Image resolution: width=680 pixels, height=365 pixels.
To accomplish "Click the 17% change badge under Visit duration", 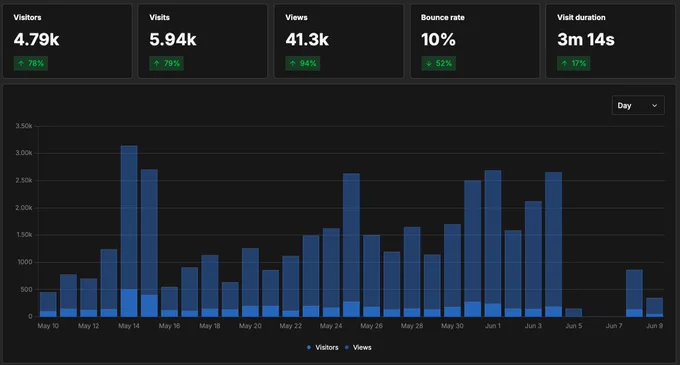I will point(573,63).
